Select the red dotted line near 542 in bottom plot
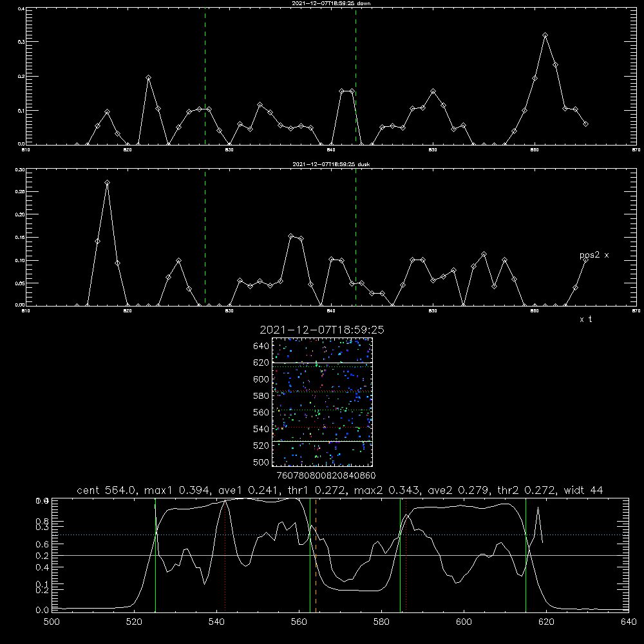 pos(225,555)
